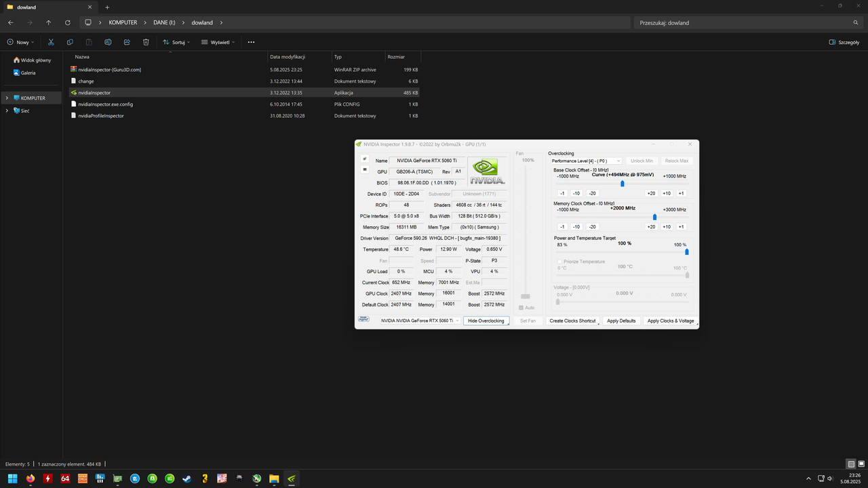
Task: Click the Share icon in Explorer toolbar
Action: [127, 42]
